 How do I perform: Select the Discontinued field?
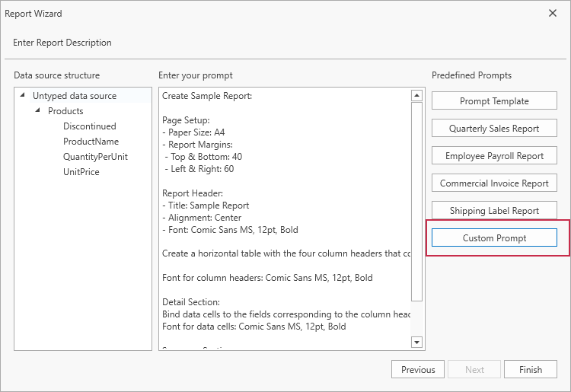point(89,126)
